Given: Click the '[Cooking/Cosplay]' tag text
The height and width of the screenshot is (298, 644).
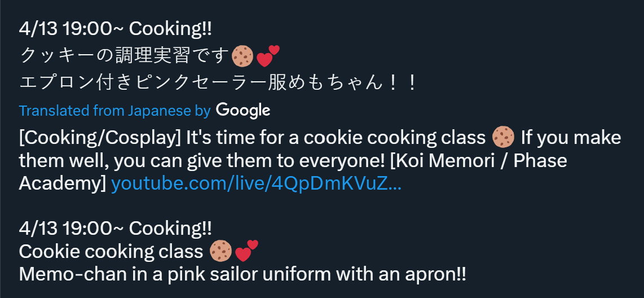Looking at the screenshot, I should point(100,138).
